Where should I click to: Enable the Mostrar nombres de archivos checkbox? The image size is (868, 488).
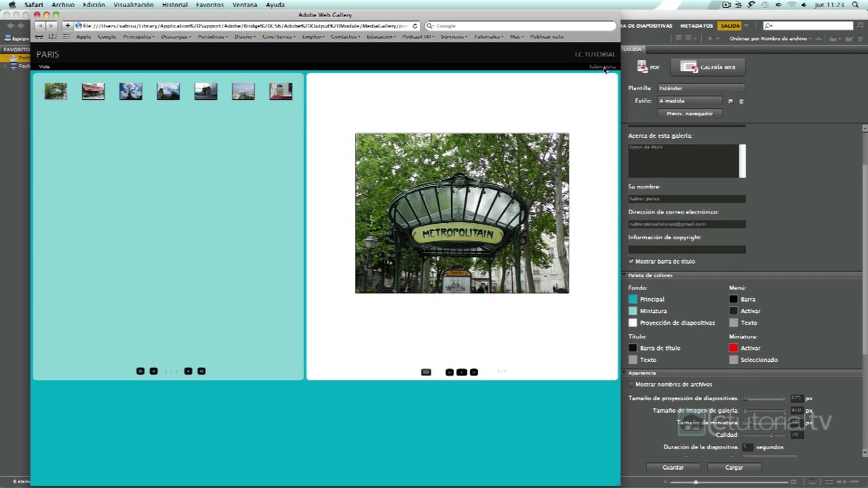tap(631, 384)
